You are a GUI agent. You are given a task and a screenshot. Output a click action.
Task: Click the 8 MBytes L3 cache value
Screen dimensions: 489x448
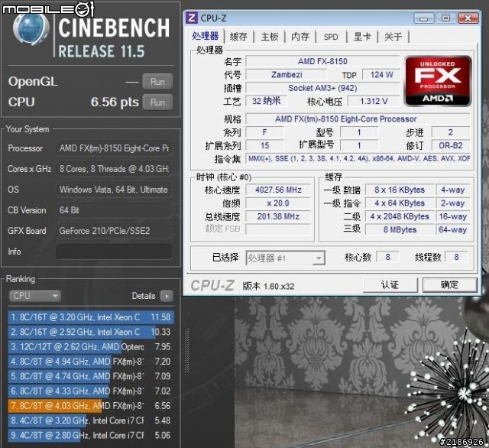pos(400,229)
